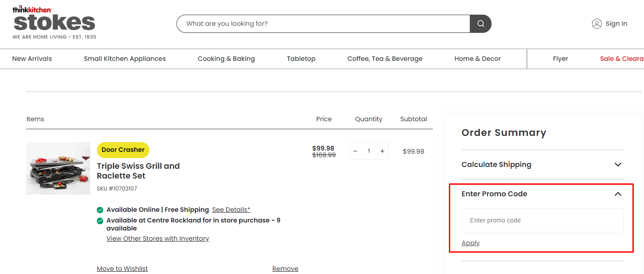Viewport: 644px width, 274px height.
Task: Open the Cooking & Baking menu
Action: click(x=226, y=59)
